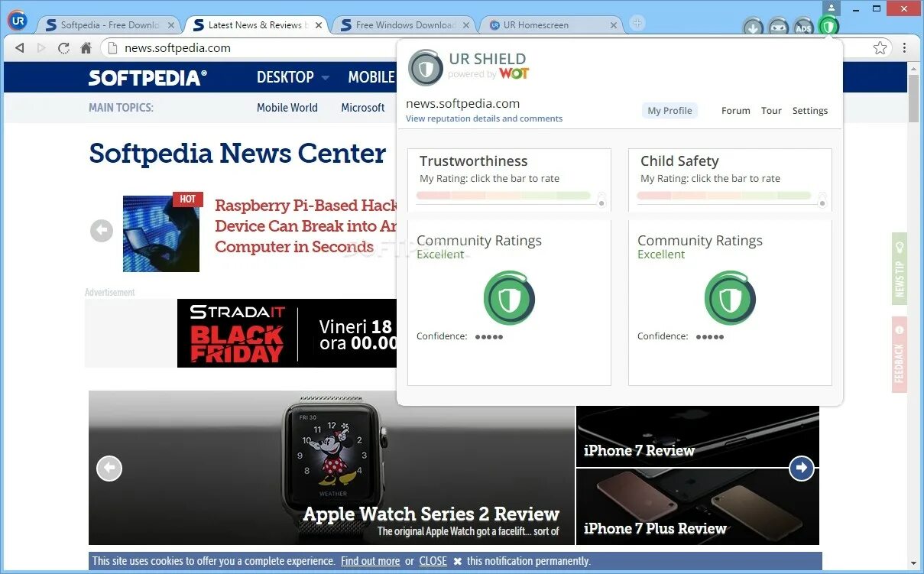
Task: Open the iPhone 7 Review tile
Action: 698,436
